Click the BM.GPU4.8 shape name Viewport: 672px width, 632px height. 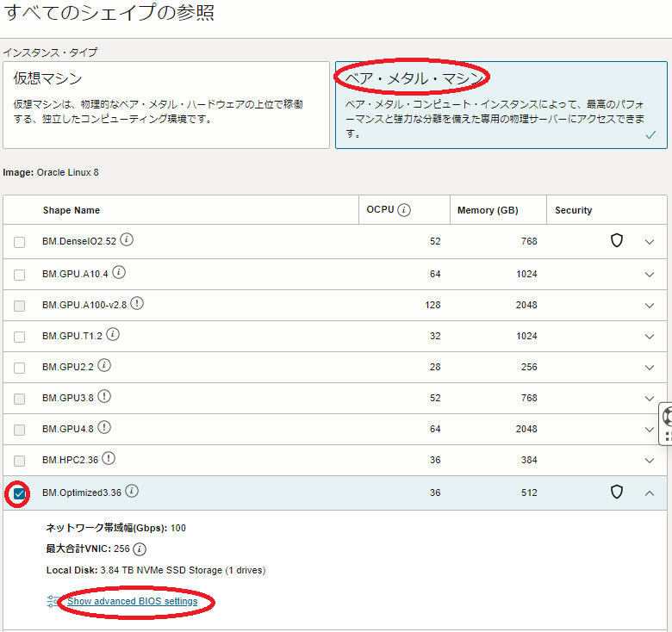69,429
